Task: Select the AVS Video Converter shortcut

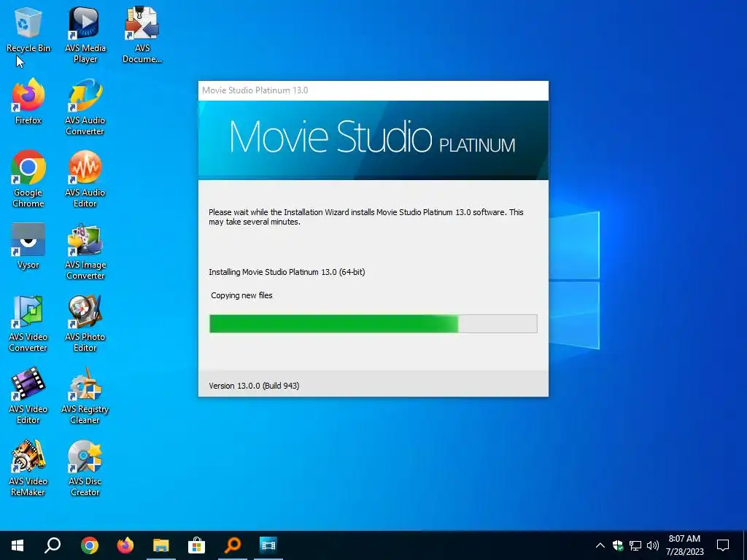Action: coord(28,324)
